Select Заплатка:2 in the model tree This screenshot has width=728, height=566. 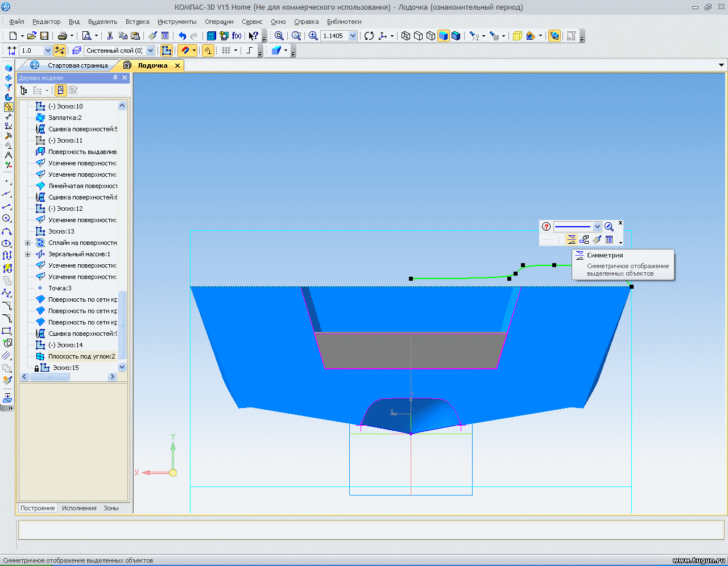(x=65, y=118)
